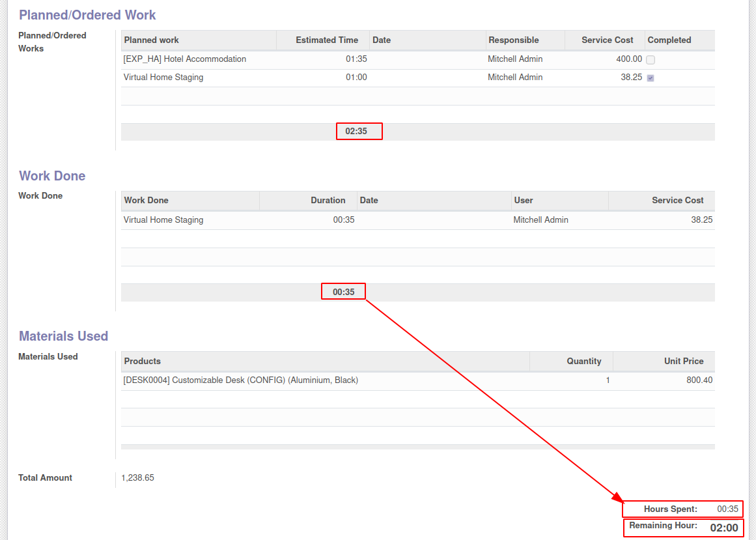This screenshot has height=540, width=756.
Task: Select the Virtual Home Staging planned work row
Action: click(417, 78)
